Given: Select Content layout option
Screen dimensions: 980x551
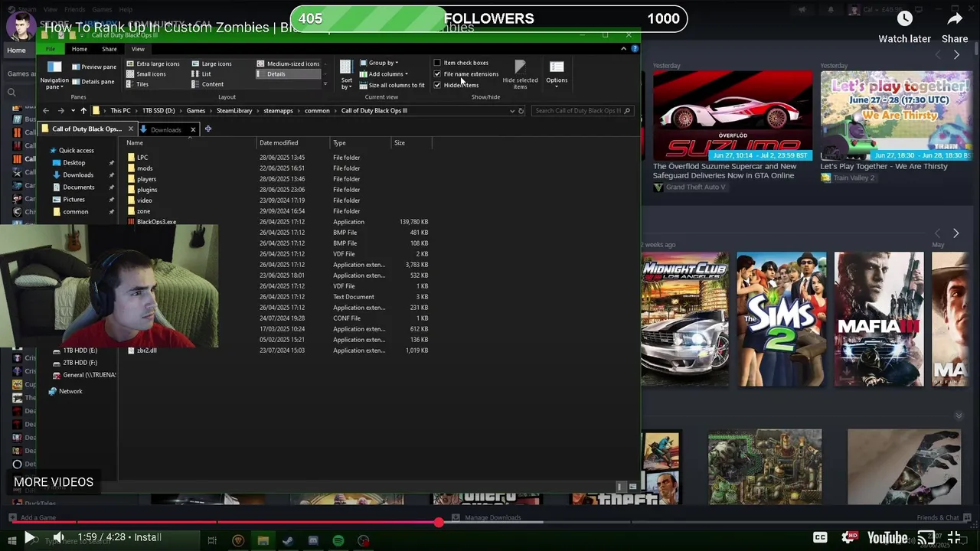Looking at the screenshot, I should [207, 84].
